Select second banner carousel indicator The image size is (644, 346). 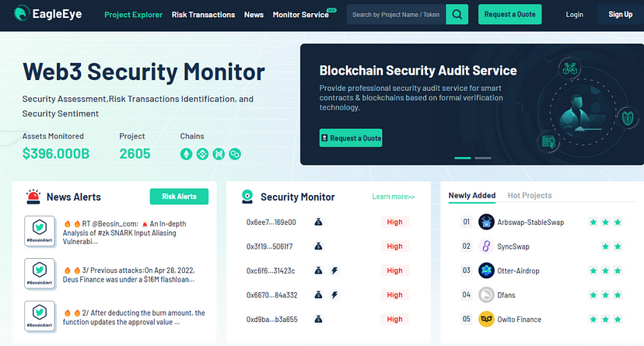coord(483,158)
